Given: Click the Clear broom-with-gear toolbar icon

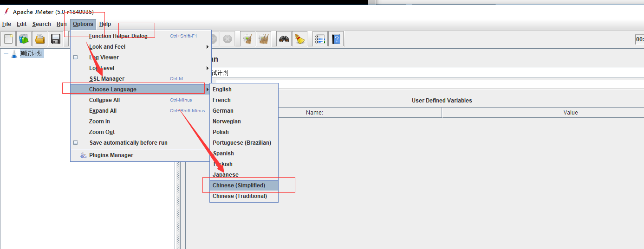Looking at the screenshot, I should [247, 39].
